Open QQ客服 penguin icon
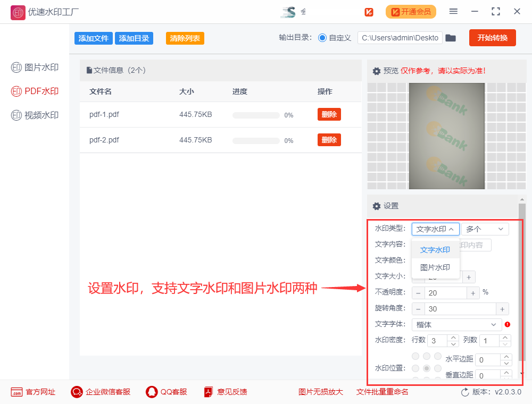Viewport: 532px width, 404px height. coord(152,392)
